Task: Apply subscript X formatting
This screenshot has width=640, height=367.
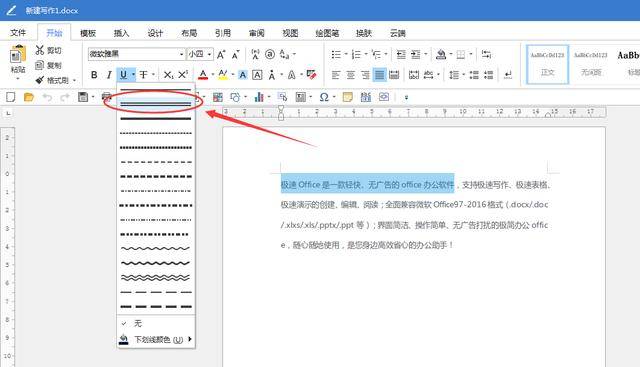Action: point(168,75)
